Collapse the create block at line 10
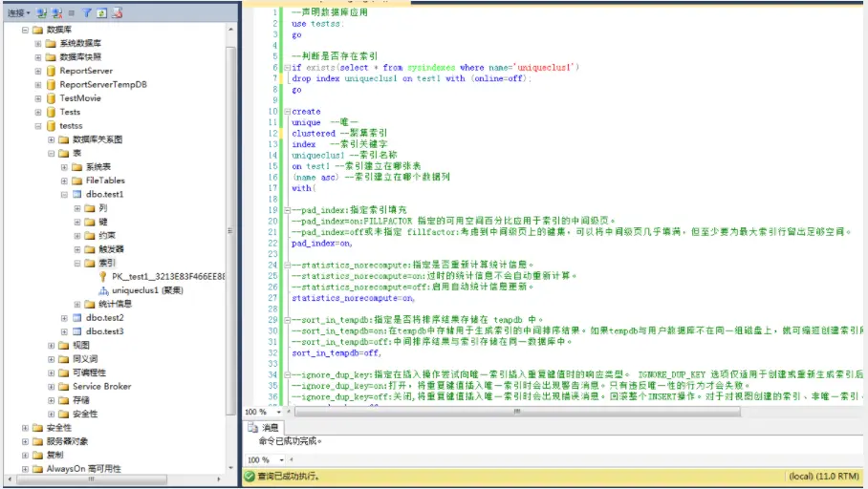 (288, 112)
